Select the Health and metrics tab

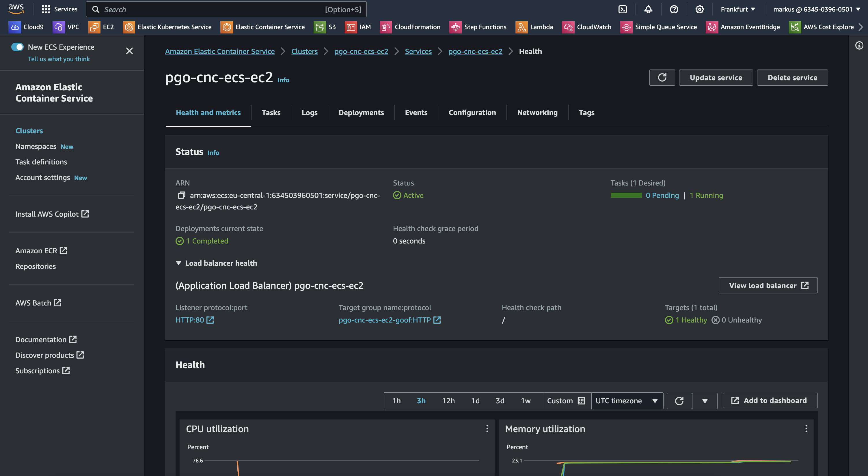tap(208, 113)
